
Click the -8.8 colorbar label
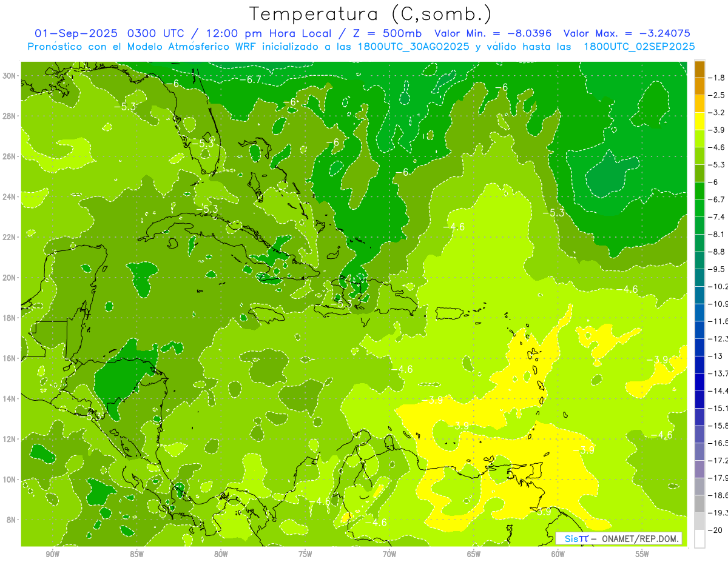click(x=716, y=252)
